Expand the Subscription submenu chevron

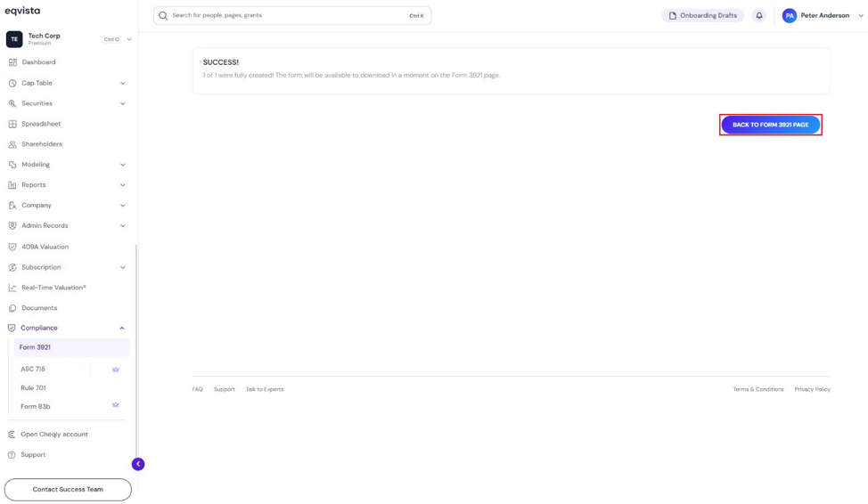[123, 267]
